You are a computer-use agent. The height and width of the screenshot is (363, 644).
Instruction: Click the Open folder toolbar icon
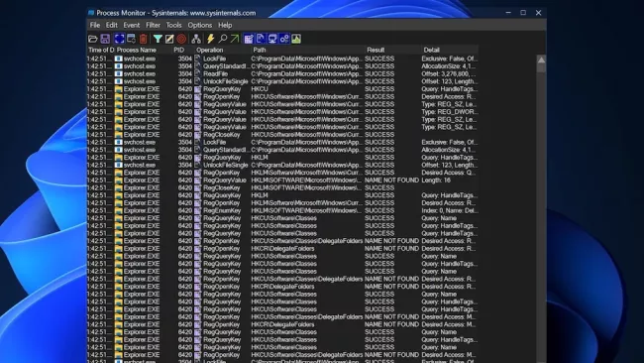pyautogui.click(x=93, y=39)
